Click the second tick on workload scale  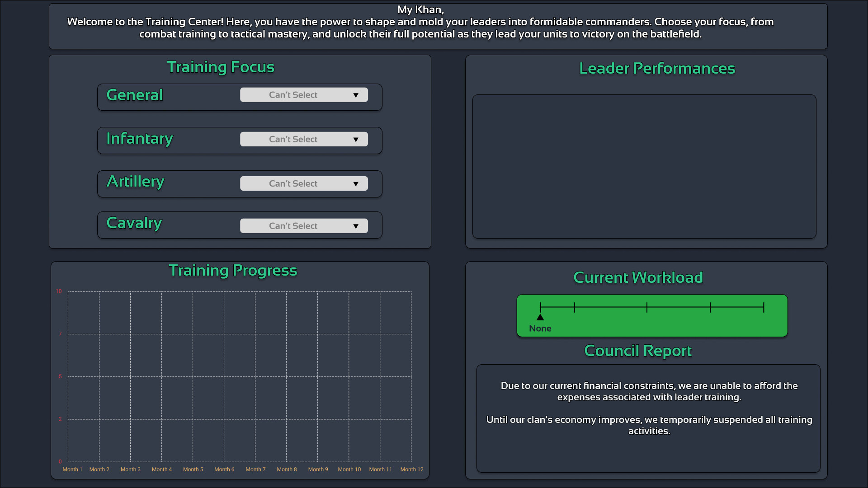pyautogui.click(x=574, y=308)
